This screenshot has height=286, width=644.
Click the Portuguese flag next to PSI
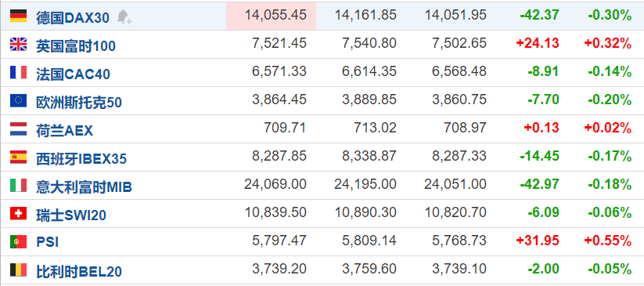(x=19, y=241)
